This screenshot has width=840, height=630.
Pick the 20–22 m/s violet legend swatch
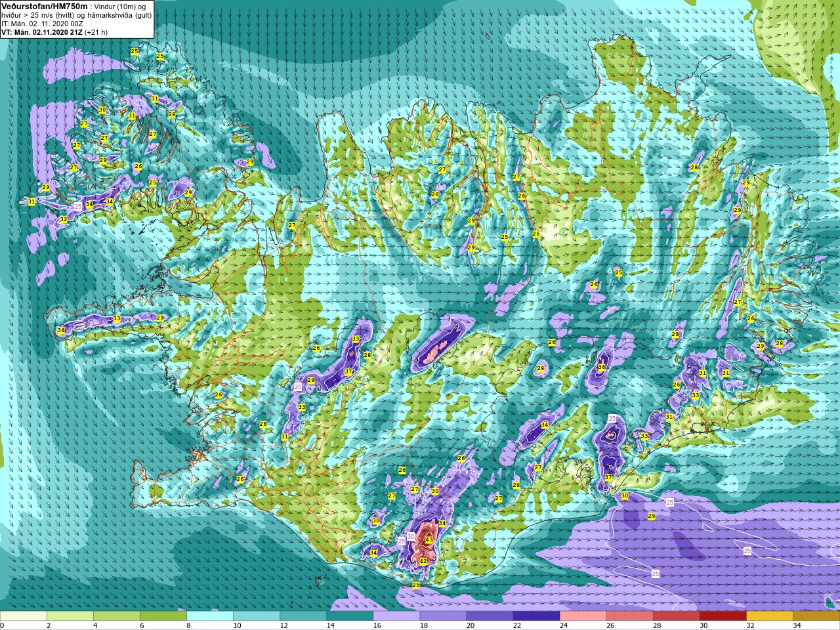490,616
